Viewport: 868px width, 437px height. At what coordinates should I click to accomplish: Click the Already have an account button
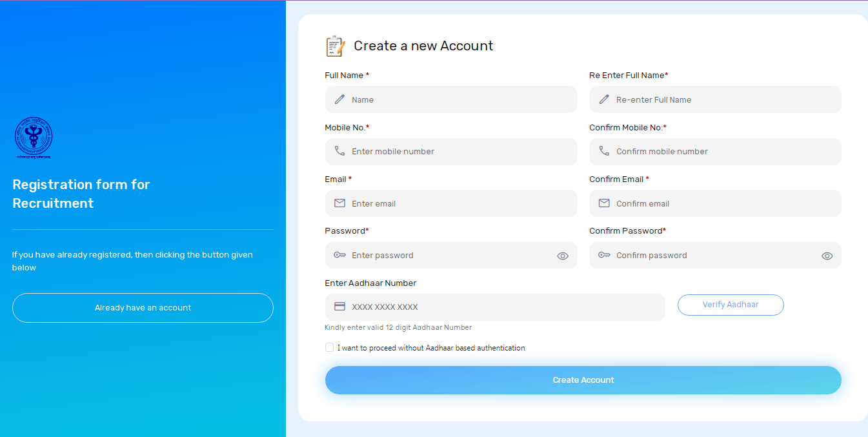(x=143, y=308)
